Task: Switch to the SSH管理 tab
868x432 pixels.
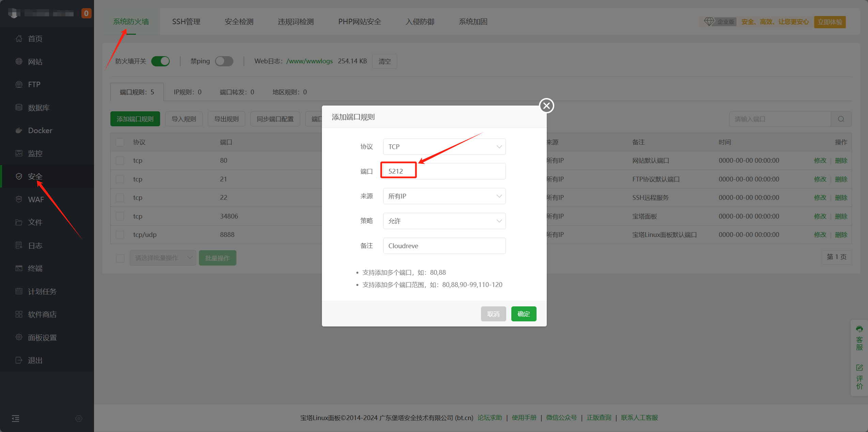Action: pos(186,22)
